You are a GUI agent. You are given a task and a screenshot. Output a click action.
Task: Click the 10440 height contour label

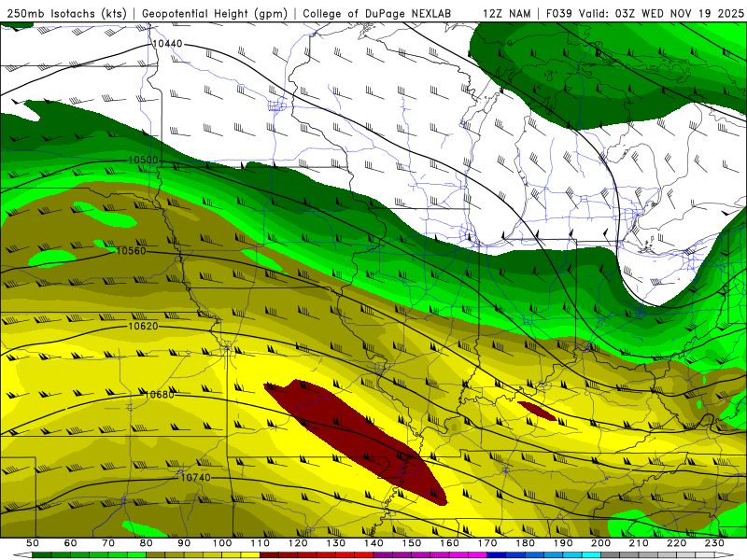167,44
